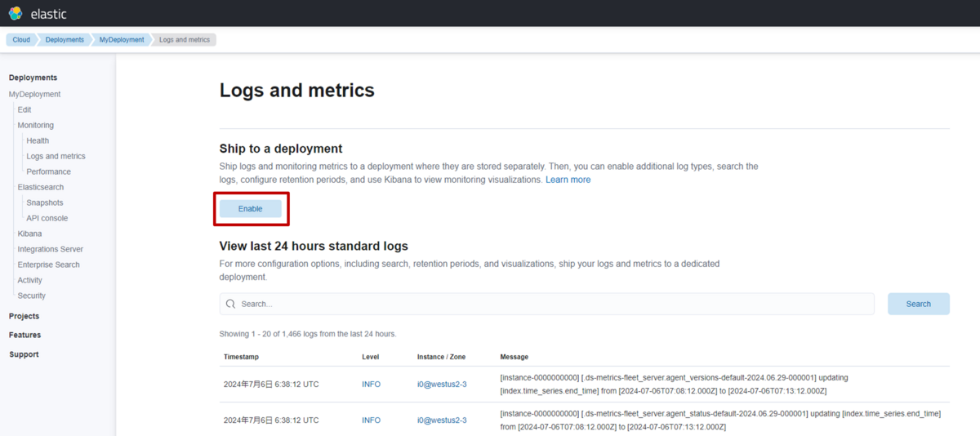980x436 pixels.
Task: Open the Activity sidebar item
Action: (30, 280)
